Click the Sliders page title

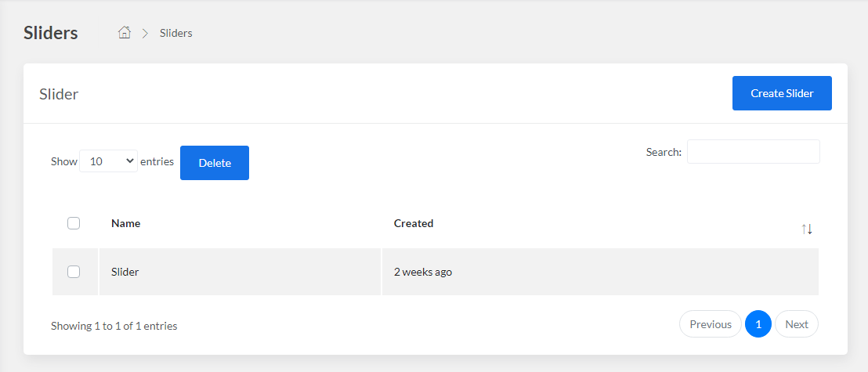click(51, 33)
